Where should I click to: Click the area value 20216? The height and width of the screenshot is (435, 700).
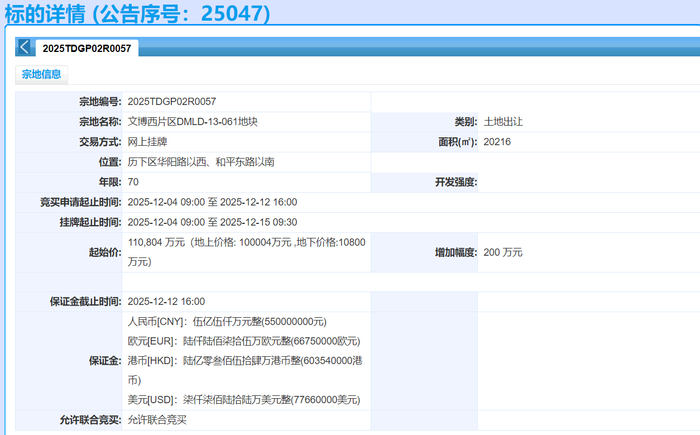tap(497, 142)
